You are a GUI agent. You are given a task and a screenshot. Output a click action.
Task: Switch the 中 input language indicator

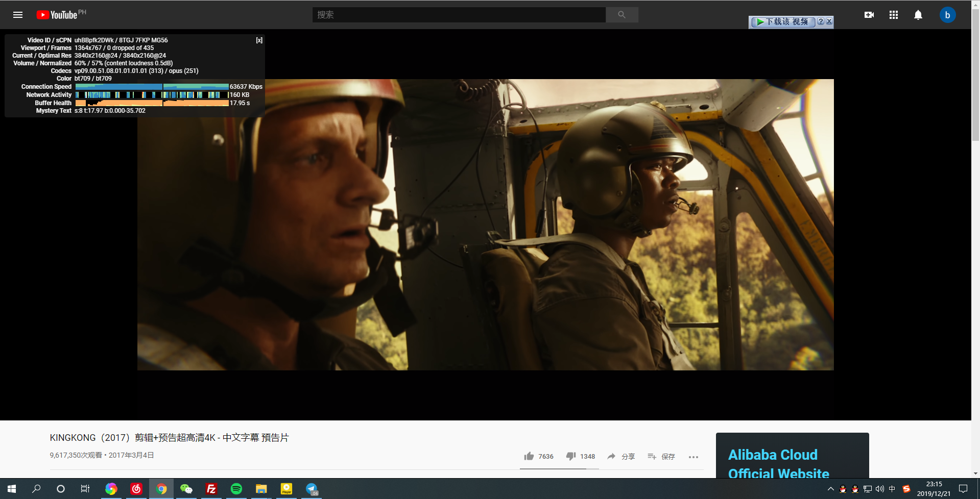[x=892, y=489]
